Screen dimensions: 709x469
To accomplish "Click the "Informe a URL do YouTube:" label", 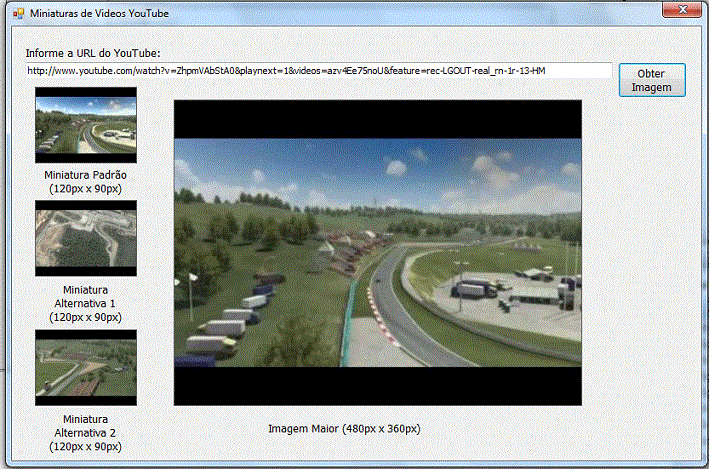I will click(94, 52).
